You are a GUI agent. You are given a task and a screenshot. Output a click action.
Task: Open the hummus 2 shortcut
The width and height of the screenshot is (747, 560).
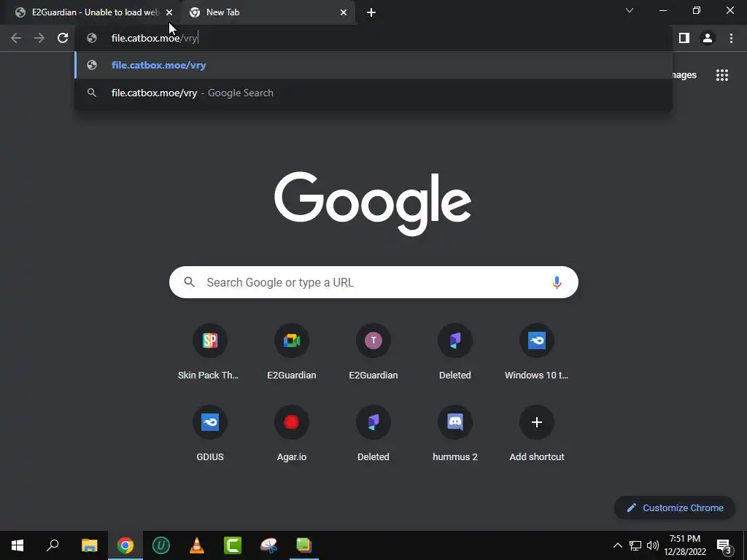[455, 434]
